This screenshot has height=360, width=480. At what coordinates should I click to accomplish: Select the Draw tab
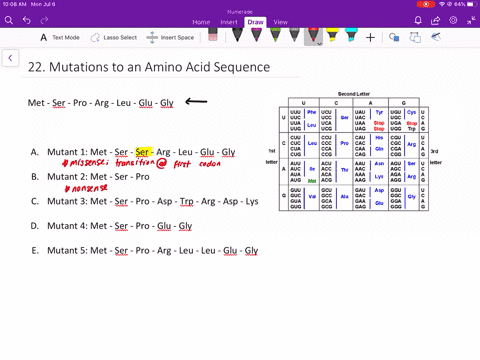click(255, 22)
